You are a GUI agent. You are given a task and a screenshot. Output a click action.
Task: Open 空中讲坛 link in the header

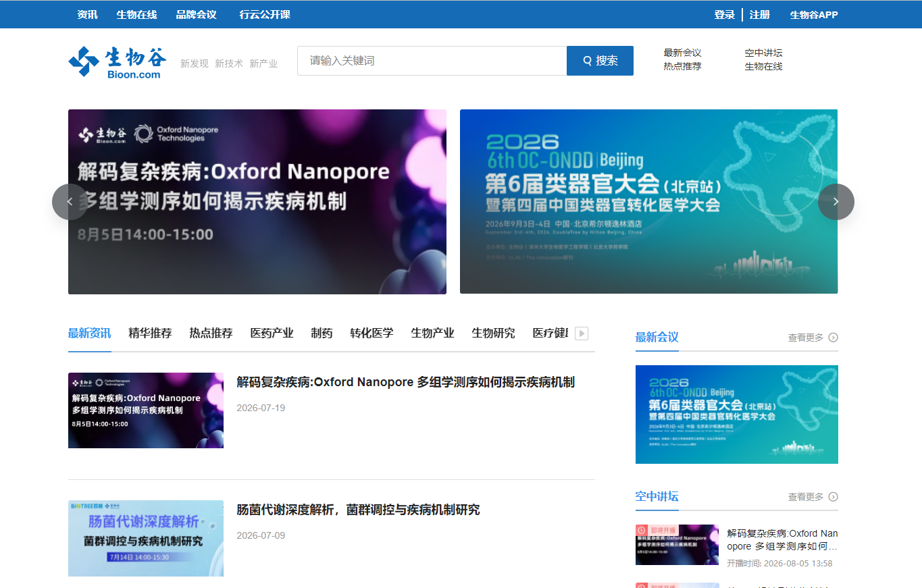click(x=763, y=53)
